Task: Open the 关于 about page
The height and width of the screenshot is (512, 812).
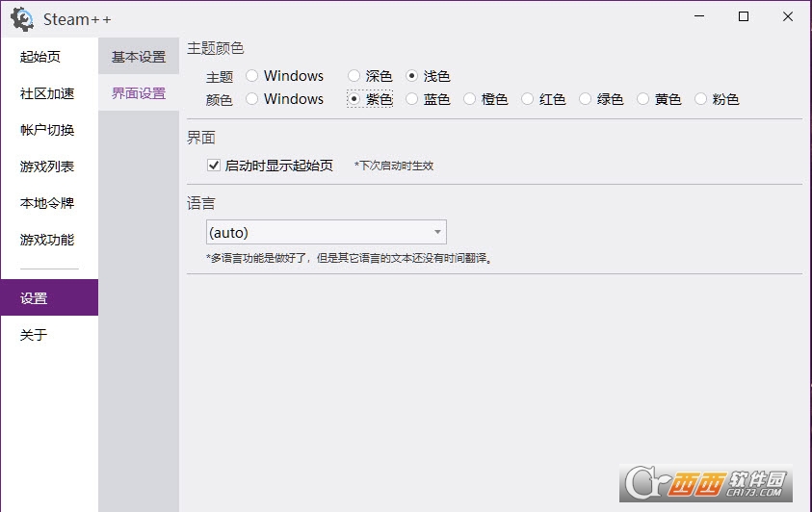Action: pyautogui.click(x=49, y=335)
